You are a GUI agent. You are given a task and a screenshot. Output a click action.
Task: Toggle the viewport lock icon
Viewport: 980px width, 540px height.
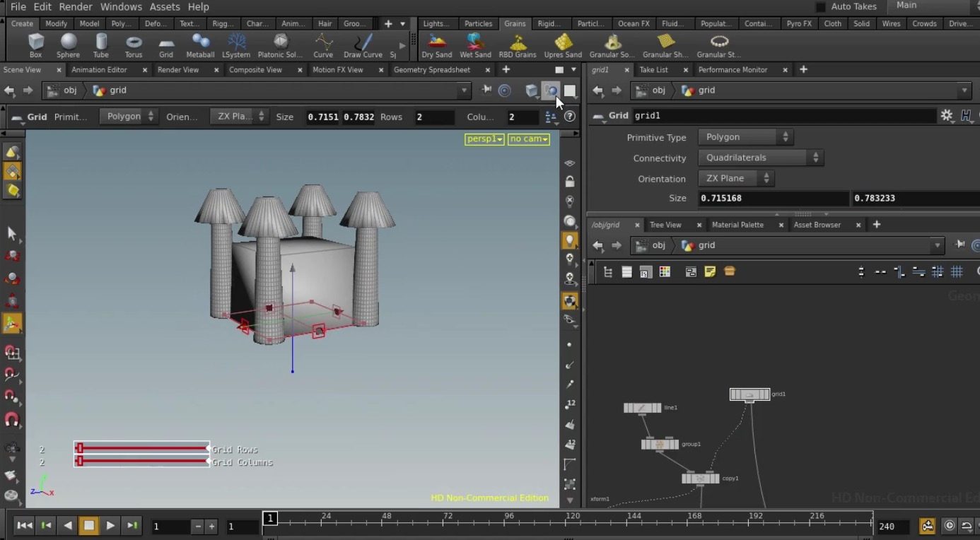[569, 182]
